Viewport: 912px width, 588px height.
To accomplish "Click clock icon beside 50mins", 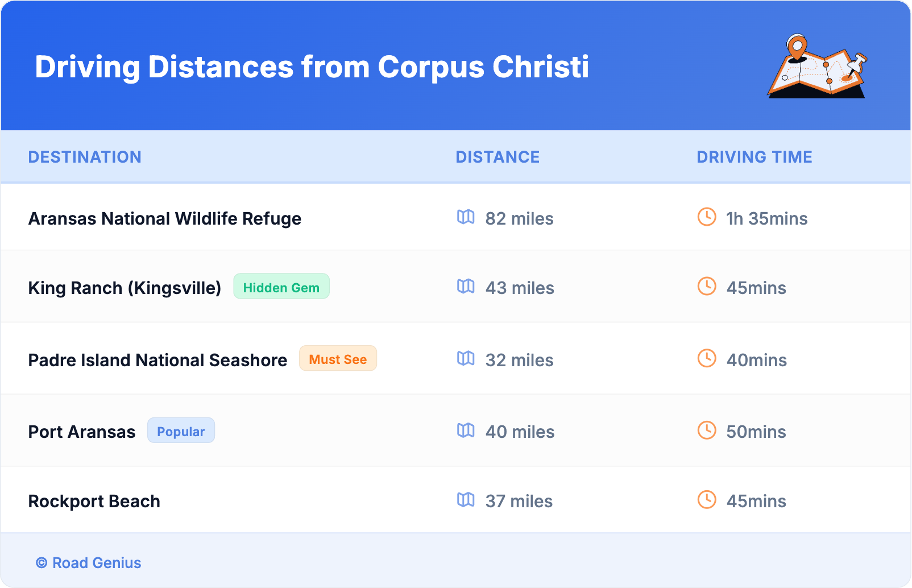I will click(x=707, y=430).
